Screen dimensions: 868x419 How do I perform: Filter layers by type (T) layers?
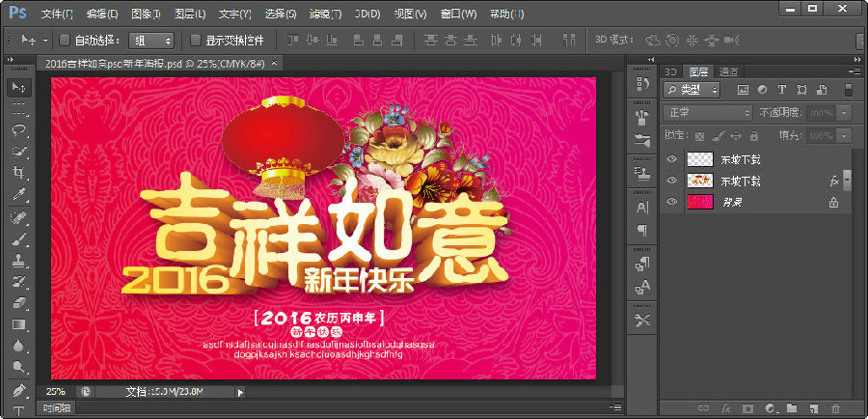pyautogui.click(x=782, y=89)
